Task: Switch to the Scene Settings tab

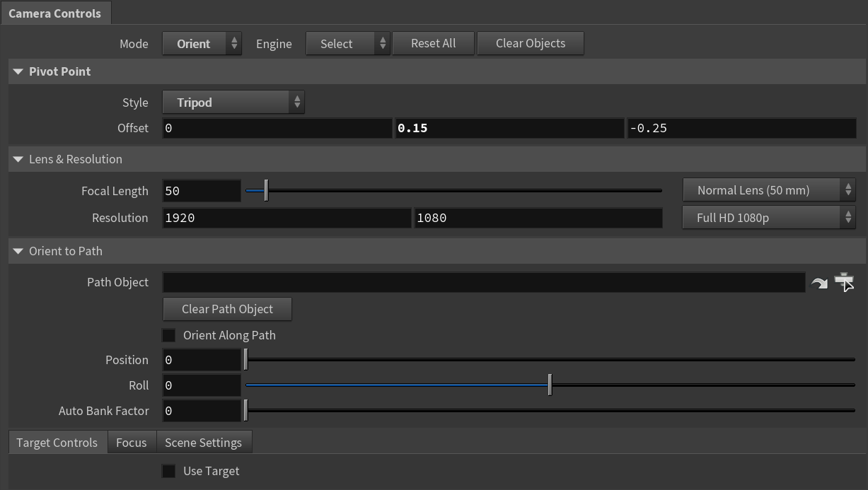Action: pos(204,443)
